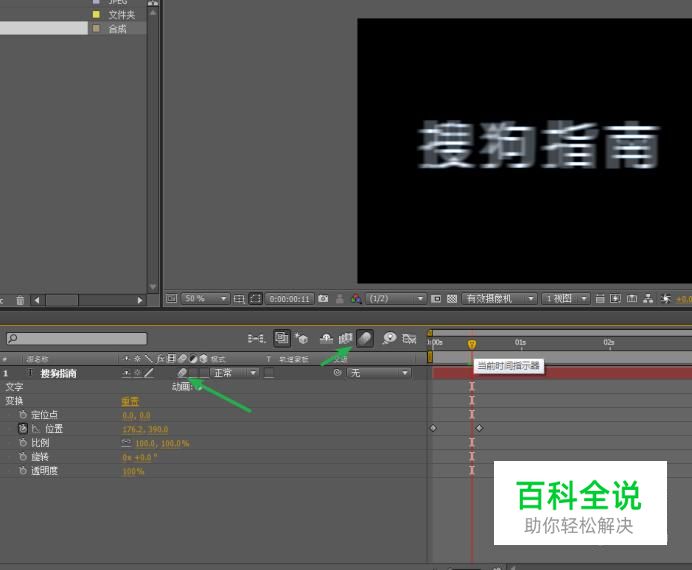
Task: Open the brainstorm tool in the timeline
Action: click(x=389, y=338)
